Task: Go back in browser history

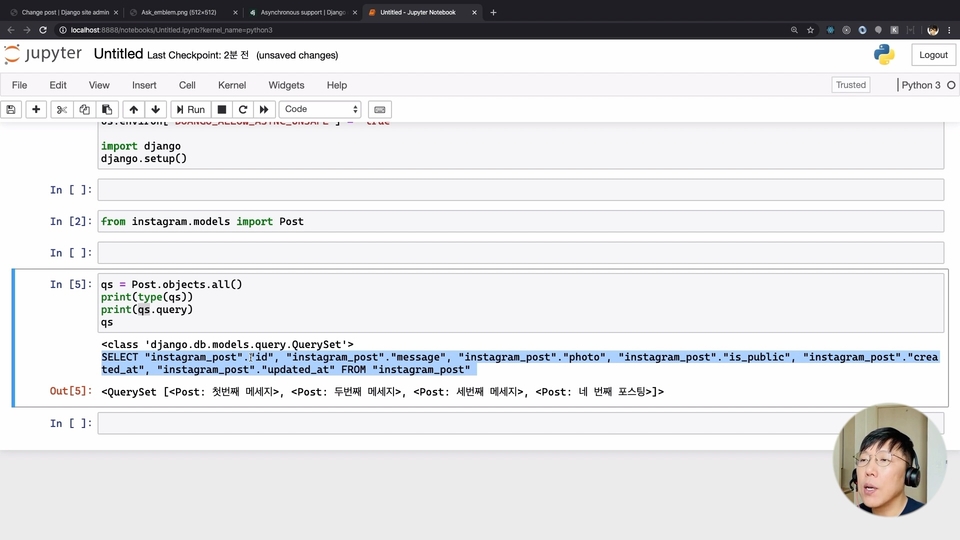Action: [x=11, y=30]
